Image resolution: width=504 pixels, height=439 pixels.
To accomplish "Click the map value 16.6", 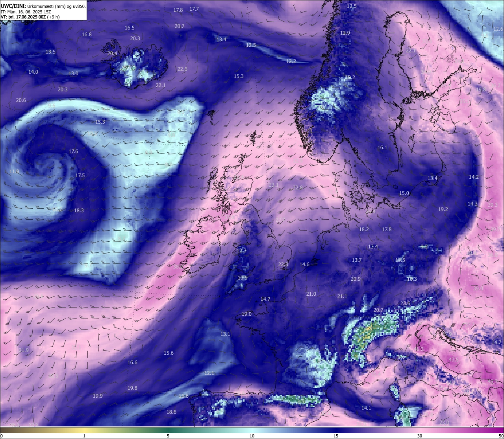I will (132, 362).
